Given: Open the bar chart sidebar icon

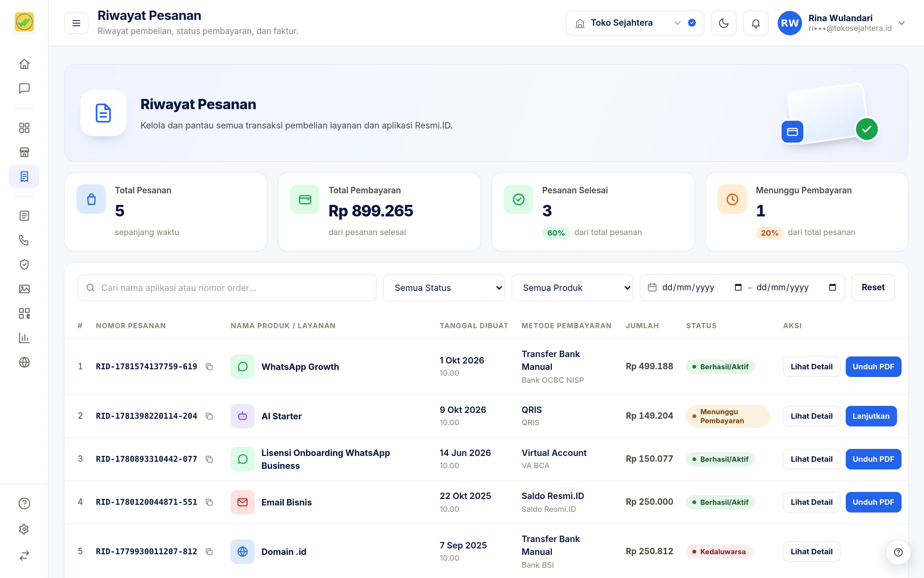Looking at the screenshot, I should tap(24, 338).
